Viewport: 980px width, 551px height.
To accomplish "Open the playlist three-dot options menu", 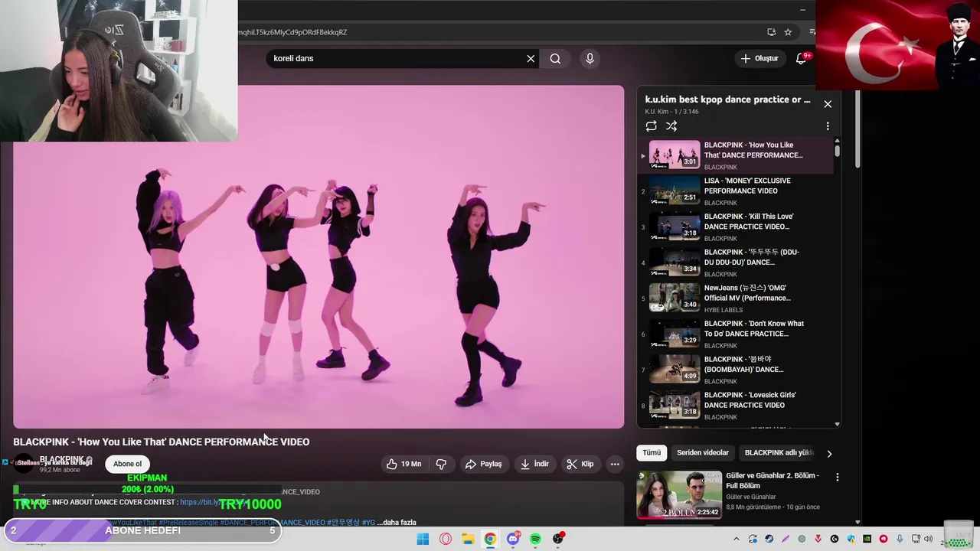I will [828, 126].
